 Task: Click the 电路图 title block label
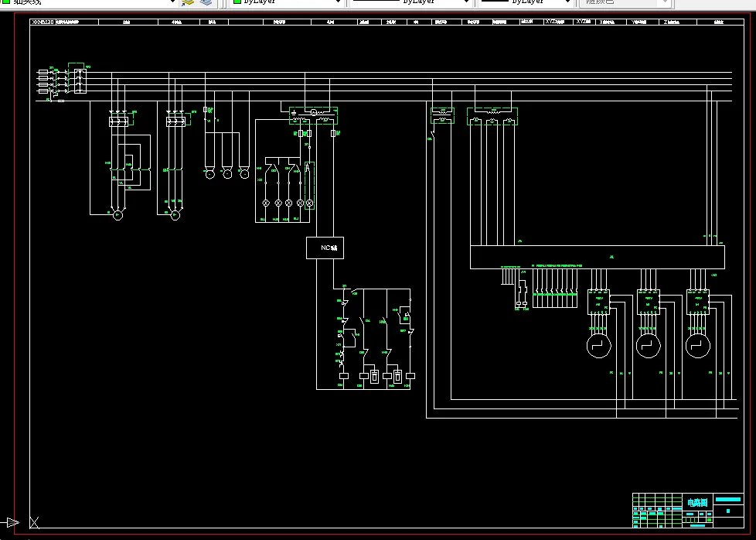697,502
